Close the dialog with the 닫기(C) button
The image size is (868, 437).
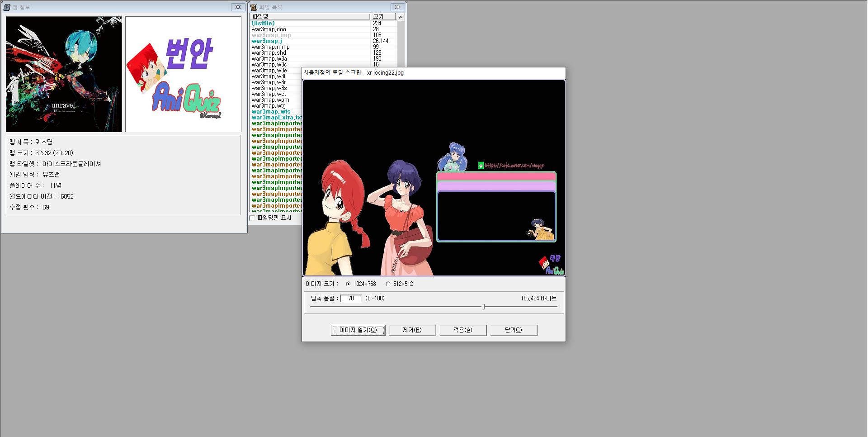click(x=514, y=330)
